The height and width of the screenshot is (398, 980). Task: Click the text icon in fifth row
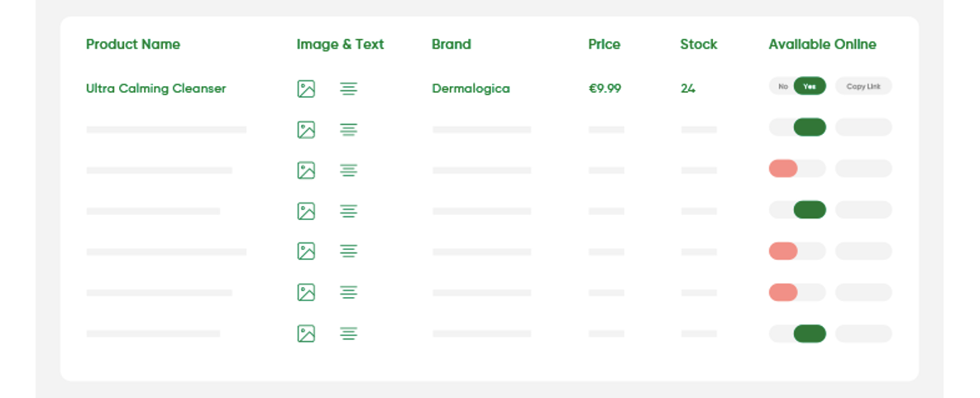tap(349, 252)
